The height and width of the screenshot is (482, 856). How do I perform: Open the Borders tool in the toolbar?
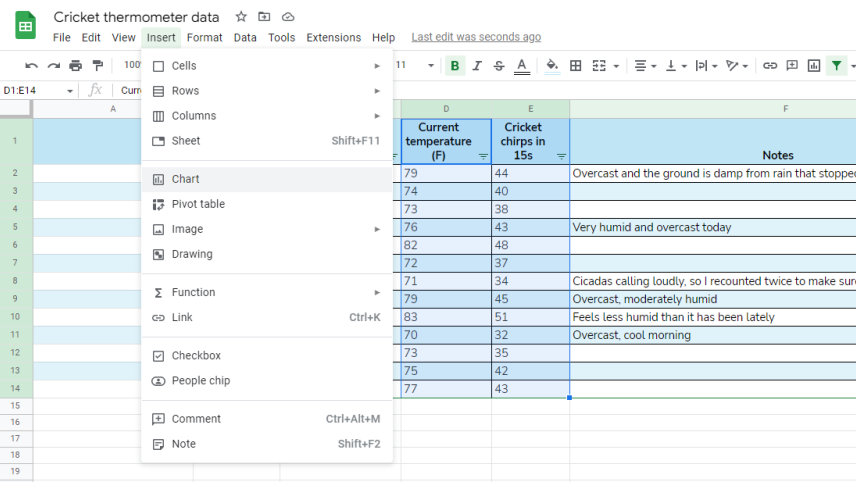coord(576,66)
